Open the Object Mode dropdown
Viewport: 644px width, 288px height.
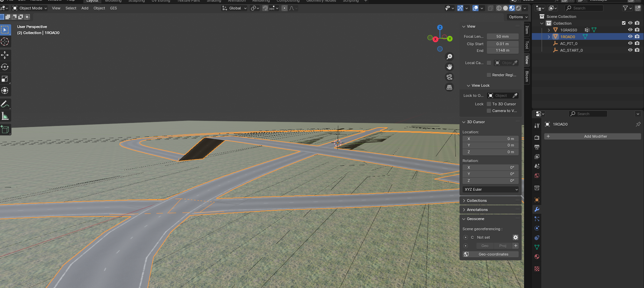pos(30,8)
